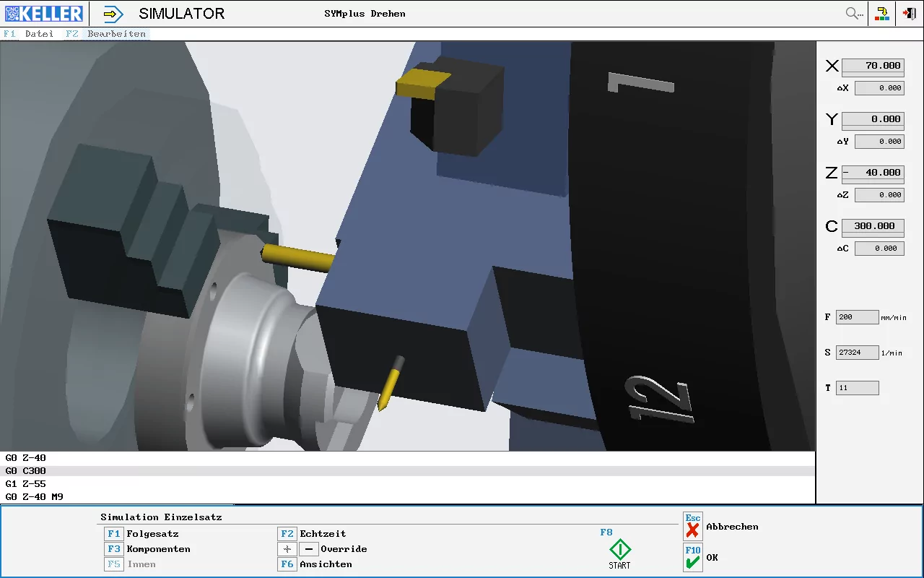The width and height of the screenshot is (924, 578).
Task: Click the tool number T field
Action: tap(857, 388)
